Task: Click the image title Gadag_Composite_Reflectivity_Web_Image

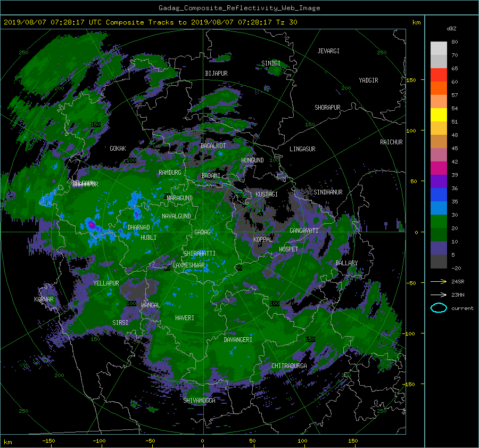Action: coord(239,8)
